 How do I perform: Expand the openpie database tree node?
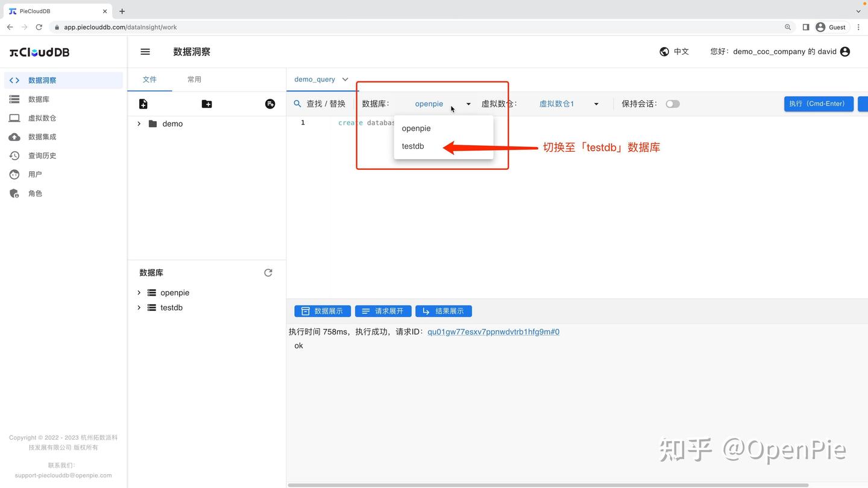[138, 292]
